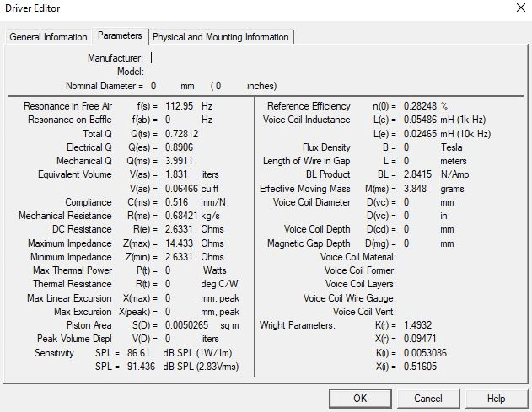Click the X(max) linear excursion value
The image size is (532, 412).
[x=168, y=298]
